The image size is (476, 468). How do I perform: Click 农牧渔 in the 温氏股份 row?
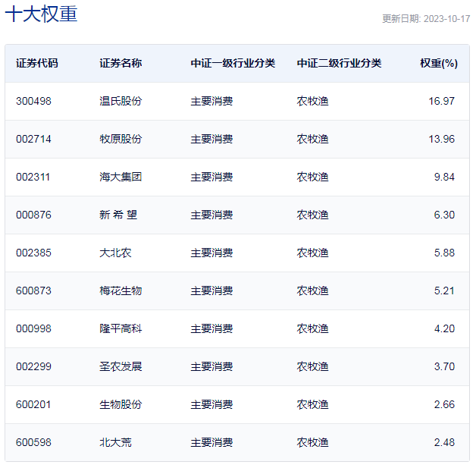313,101
